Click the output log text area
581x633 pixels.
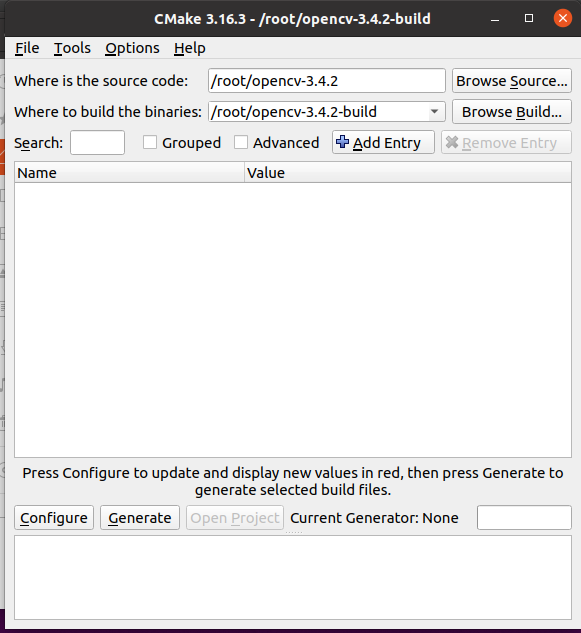click(x=293, y=577)
